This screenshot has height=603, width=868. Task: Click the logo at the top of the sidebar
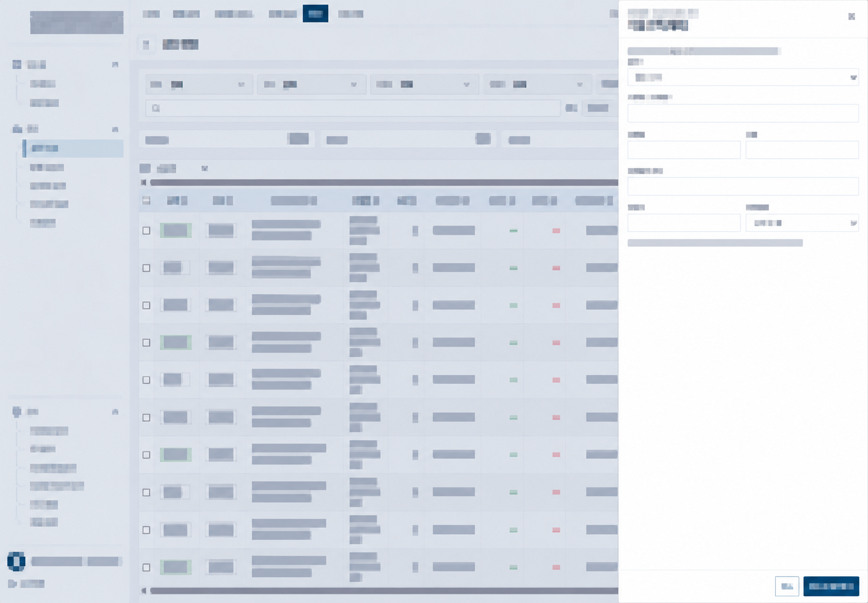tap(77, 23)
